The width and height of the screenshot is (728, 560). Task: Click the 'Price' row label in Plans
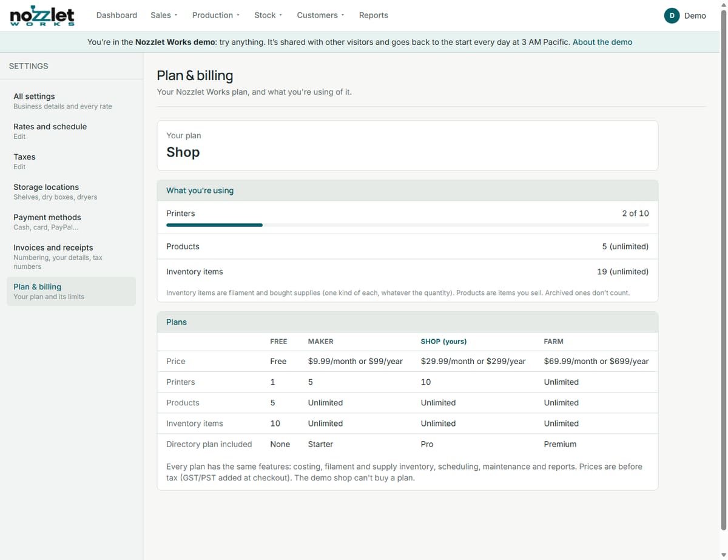click(176, 361)
